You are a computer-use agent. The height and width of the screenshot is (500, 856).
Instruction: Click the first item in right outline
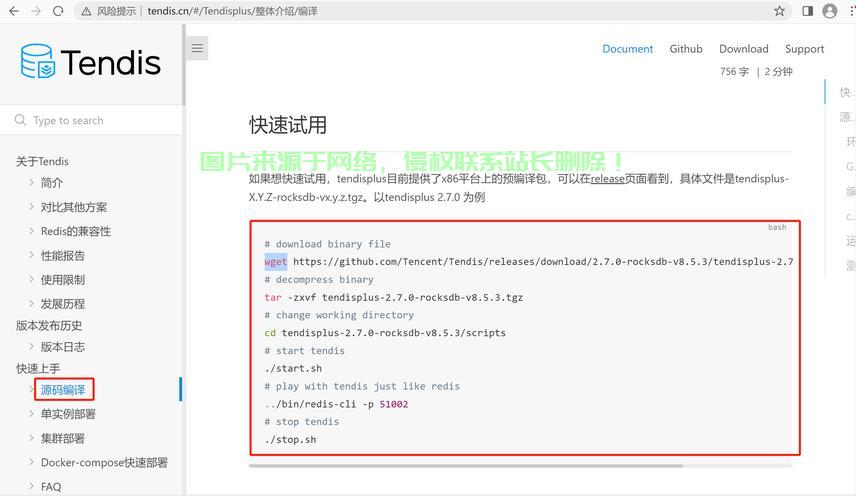coord(846,92)
